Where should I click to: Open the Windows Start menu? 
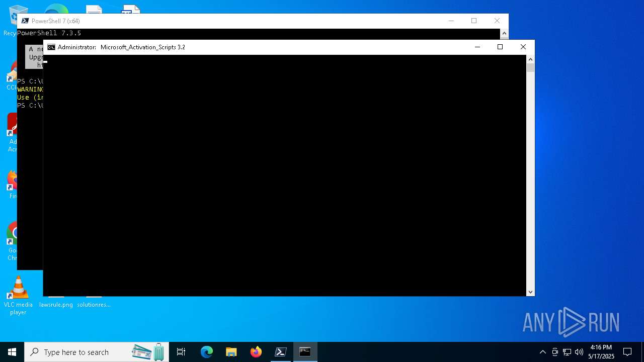tap(12, 352)
